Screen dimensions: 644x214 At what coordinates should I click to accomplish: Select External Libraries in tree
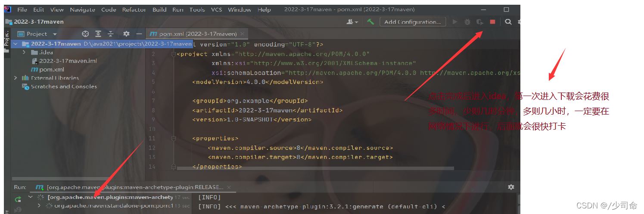coord(50,78)
